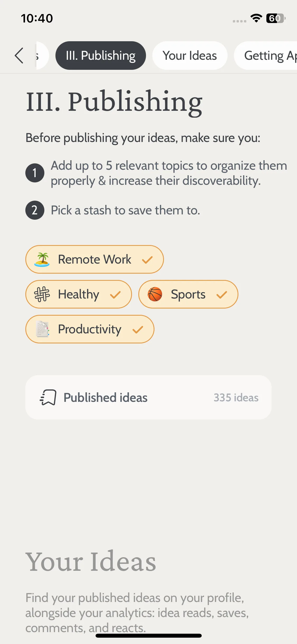Switch to the Your Ideas tab
This screenshot has height=644, width=297.
point(190,56)
